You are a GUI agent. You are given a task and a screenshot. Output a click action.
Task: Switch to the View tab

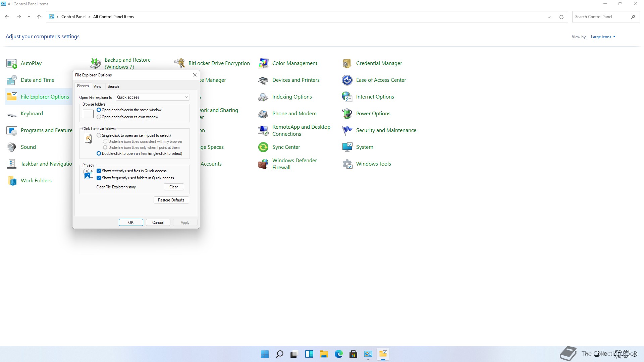pyautogui.click(x=97, y=86)
